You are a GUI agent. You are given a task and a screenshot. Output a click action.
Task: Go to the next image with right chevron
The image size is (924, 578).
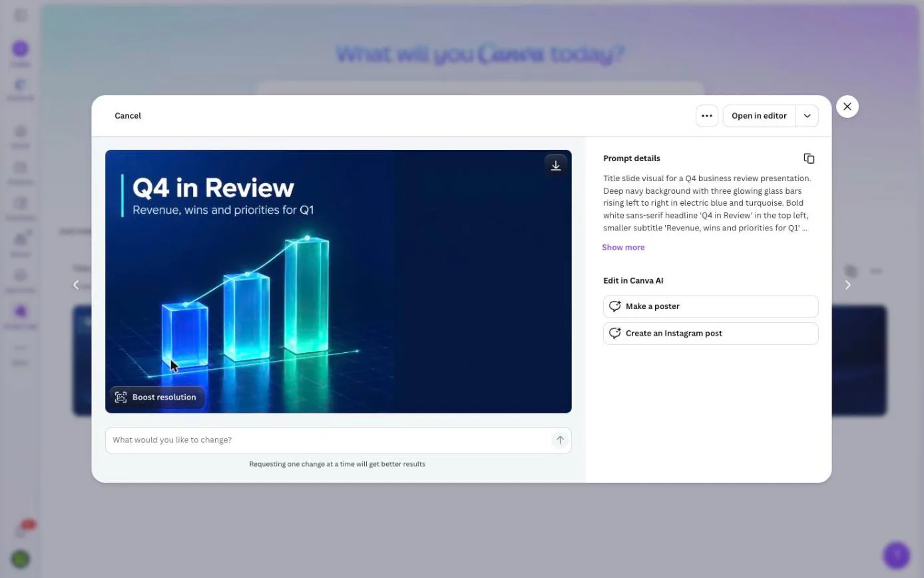847,285
